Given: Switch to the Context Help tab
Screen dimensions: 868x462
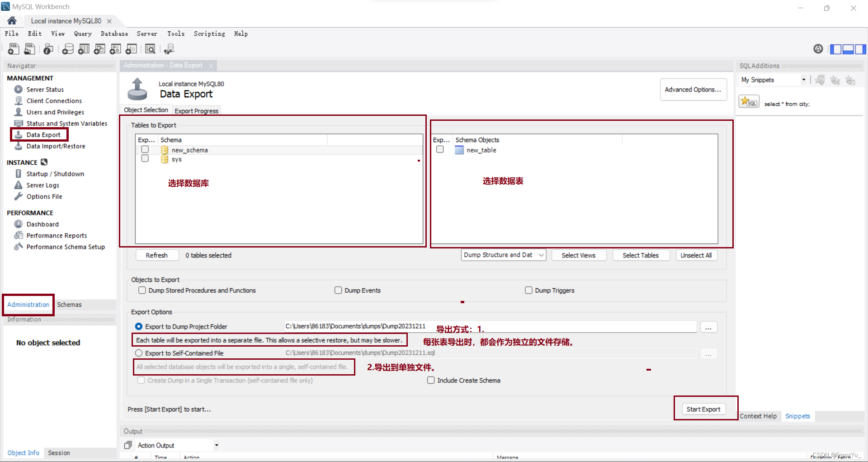Looking at the screenshot, I should (x=758, y=416).
